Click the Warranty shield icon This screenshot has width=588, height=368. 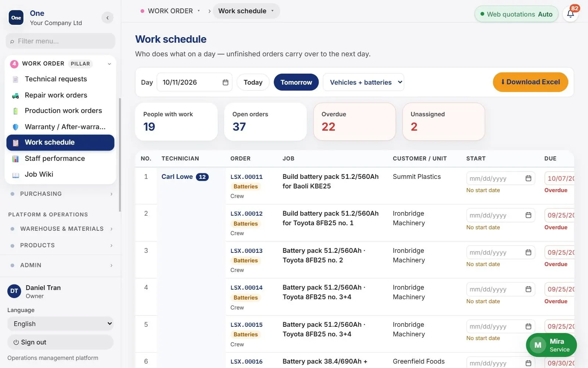(15, 127)
